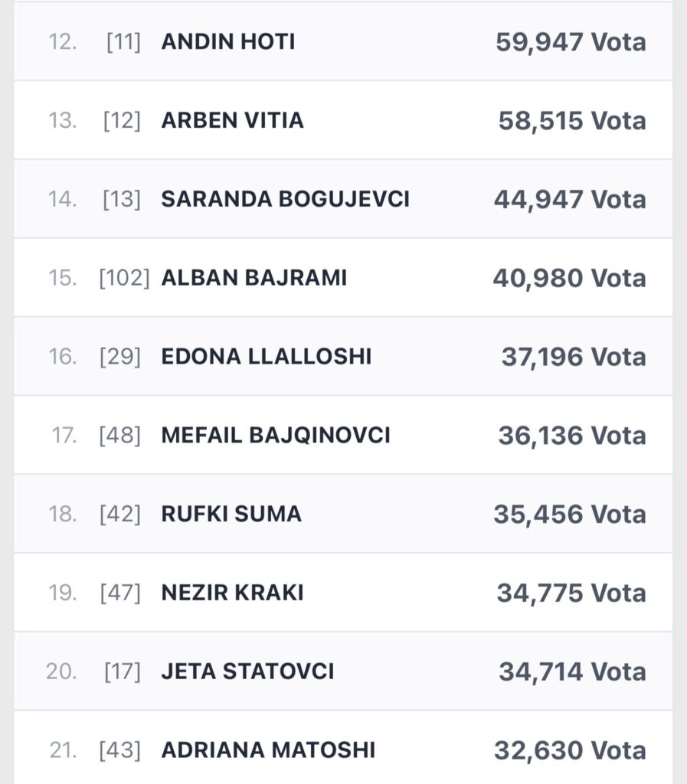This screenshot has width=687, height=784.
Task: Choose the Mefail Bajqinovci name
Action: pos(275,436)
